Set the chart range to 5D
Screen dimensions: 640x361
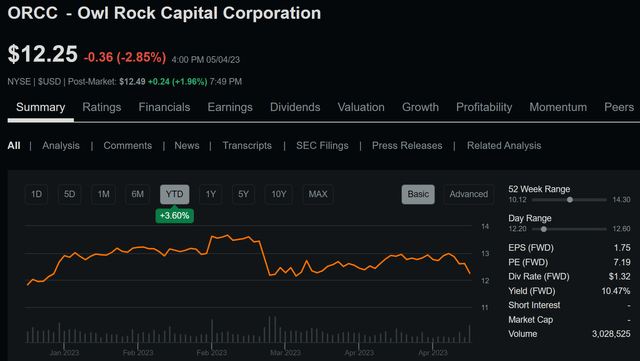tap(69, 194)
